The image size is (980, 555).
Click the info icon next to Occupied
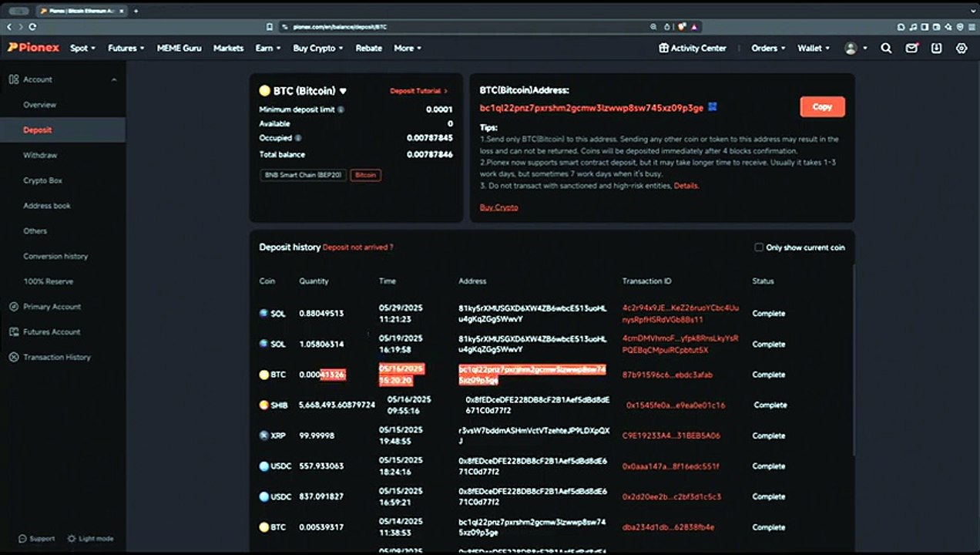[x=298, y=138]
